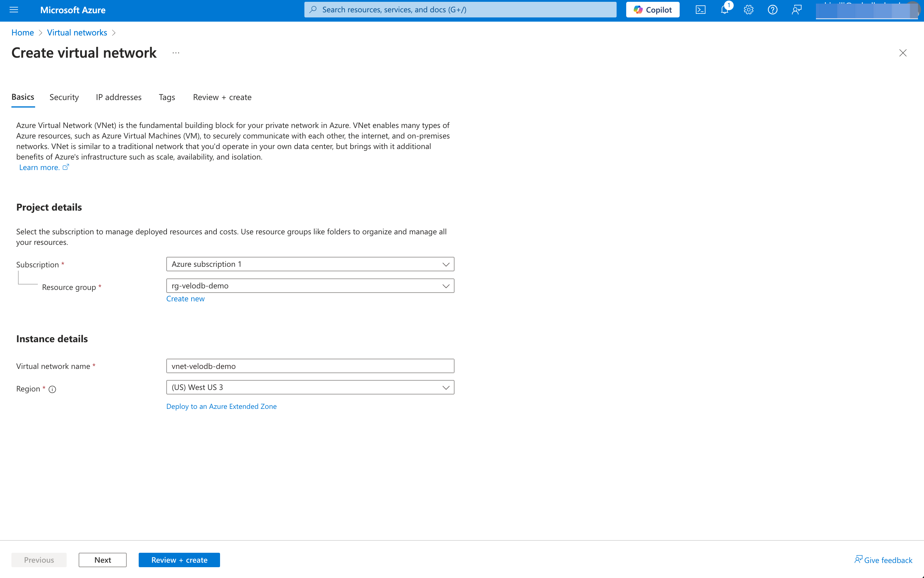
Task: Open the ellipsis menu next to the title
Action: click(x=176, y=53)
